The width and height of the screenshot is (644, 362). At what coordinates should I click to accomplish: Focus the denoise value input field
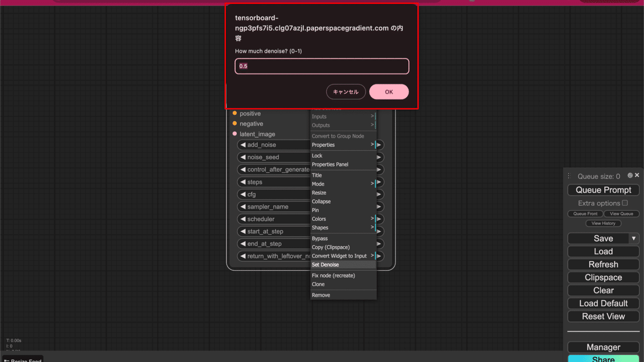322,66
